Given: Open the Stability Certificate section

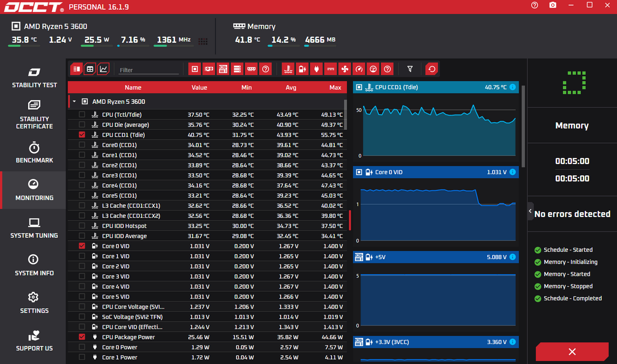Looking at the screenshot, I should [x=34, y=115].
